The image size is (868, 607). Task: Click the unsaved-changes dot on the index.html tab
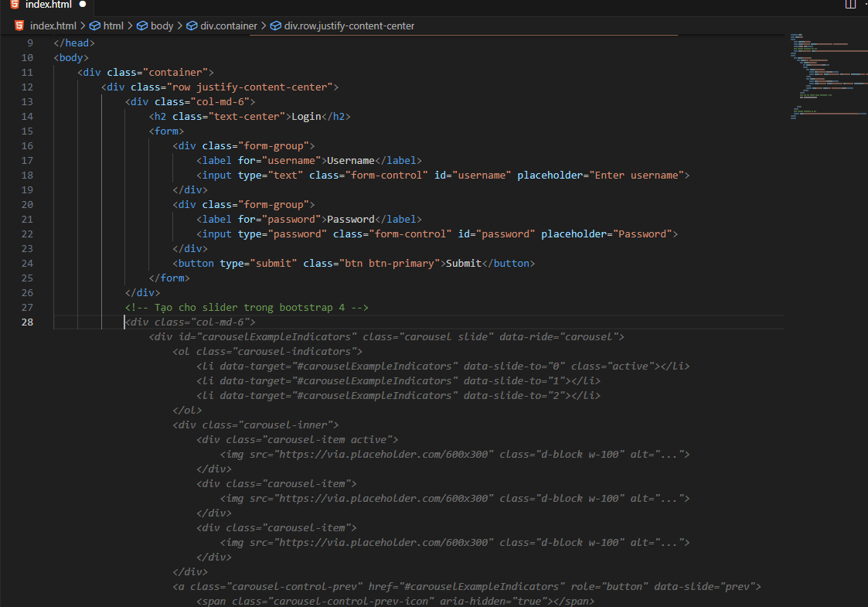[82, 5]
